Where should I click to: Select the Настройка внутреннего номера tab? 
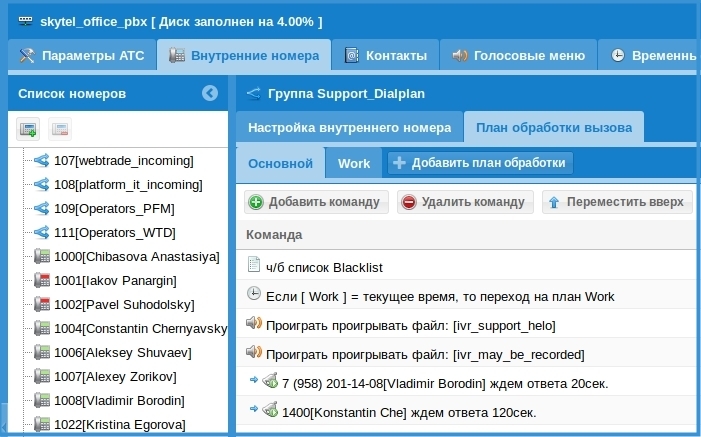349,128
